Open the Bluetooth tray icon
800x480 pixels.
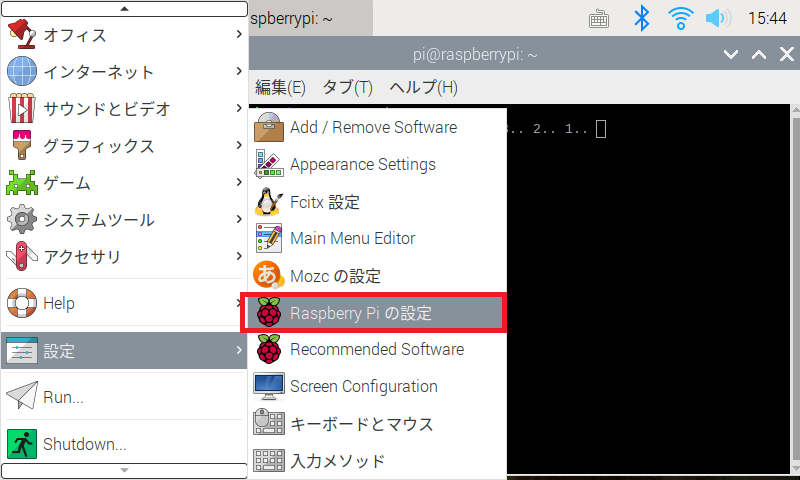[x=641, y=18]
